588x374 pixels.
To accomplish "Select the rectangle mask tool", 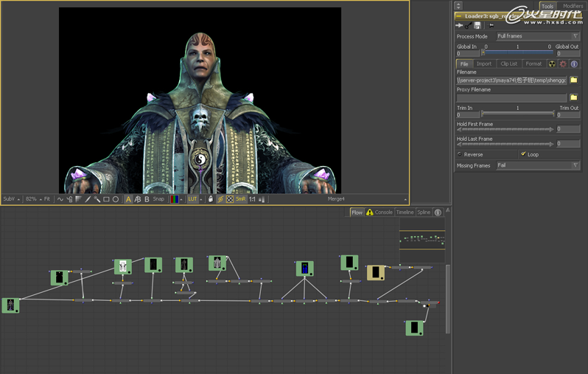I will [x=106, y=199].
